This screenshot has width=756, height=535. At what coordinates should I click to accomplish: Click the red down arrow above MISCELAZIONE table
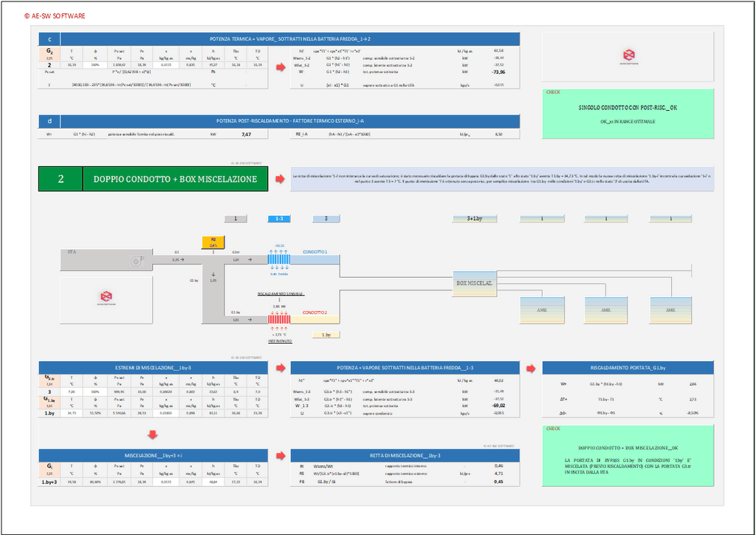click(152, 435)
